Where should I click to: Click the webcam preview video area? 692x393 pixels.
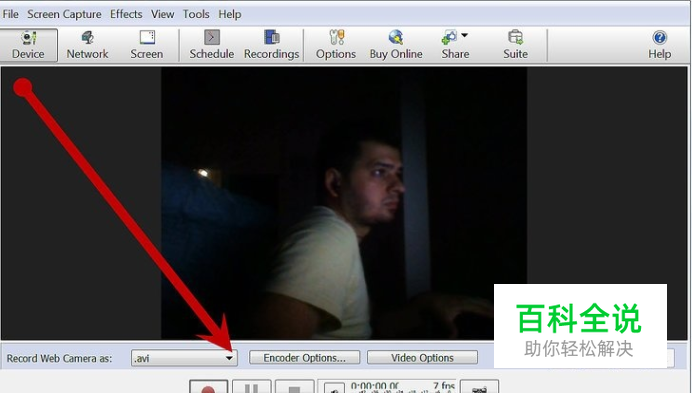coord(344,203)
